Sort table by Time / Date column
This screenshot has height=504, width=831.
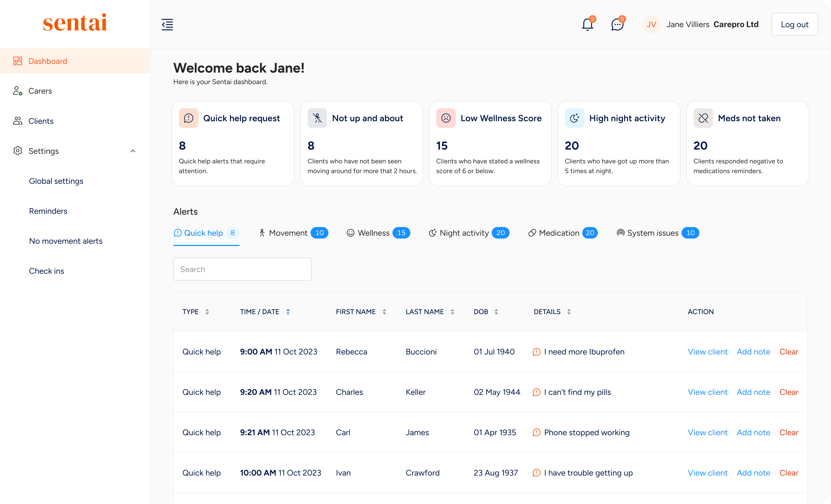[x=288, y=312]
